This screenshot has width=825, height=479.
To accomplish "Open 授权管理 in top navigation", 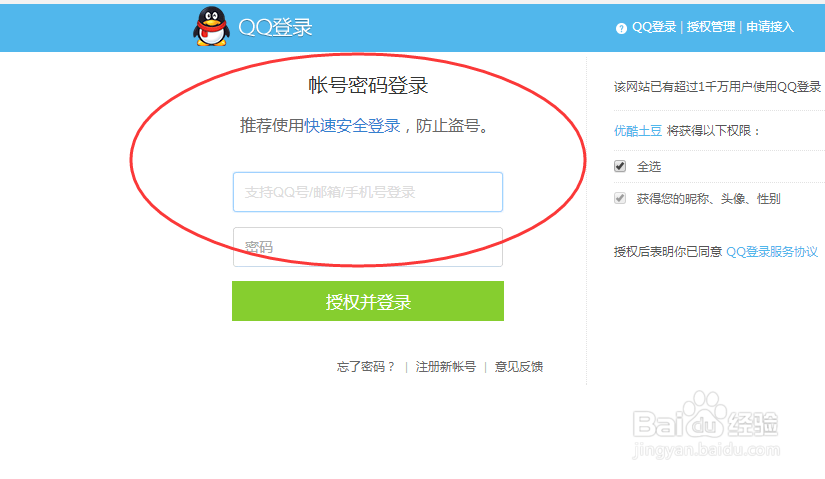I will [711, 27].
